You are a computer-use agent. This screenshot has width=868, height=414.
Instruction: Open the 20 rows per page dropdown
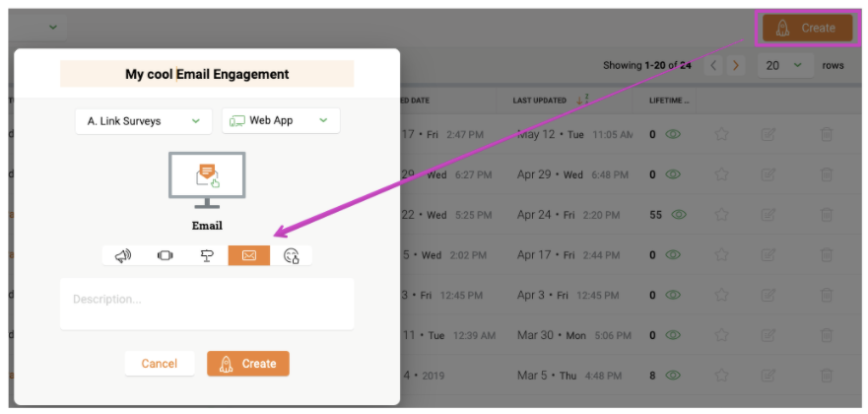[x=785, y=65]
